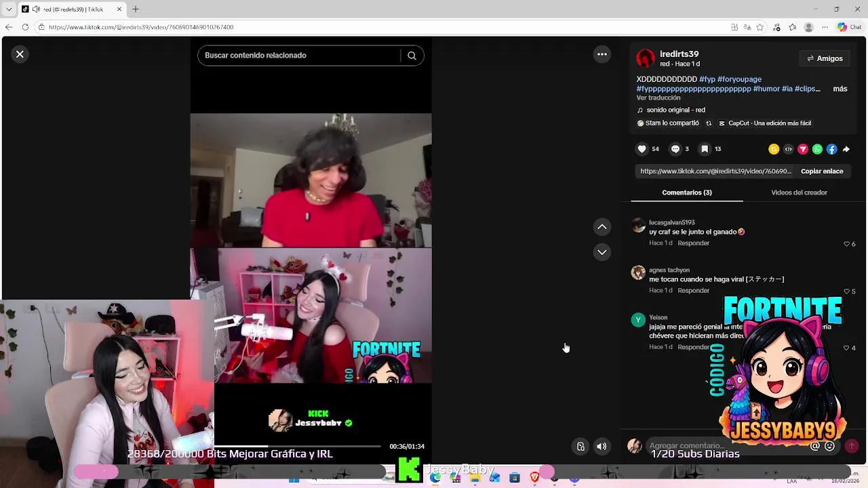The height and width of the screenshot is (488, 868).
Task: Select the 'red (@iredirts39) | TikTok' tab
Action: point(73,9)
